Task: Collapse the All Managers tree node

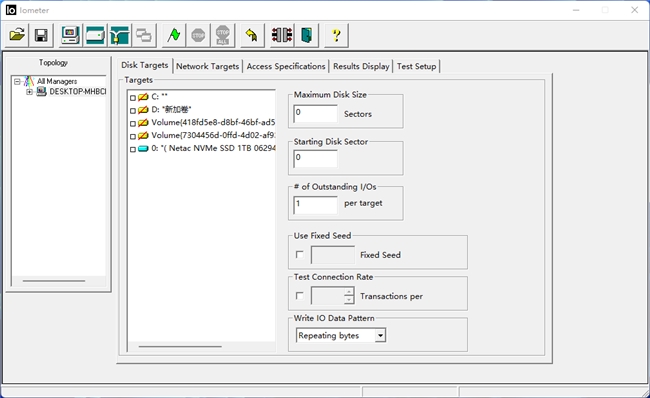Action: pyautogui.click(x=17, y=81)
